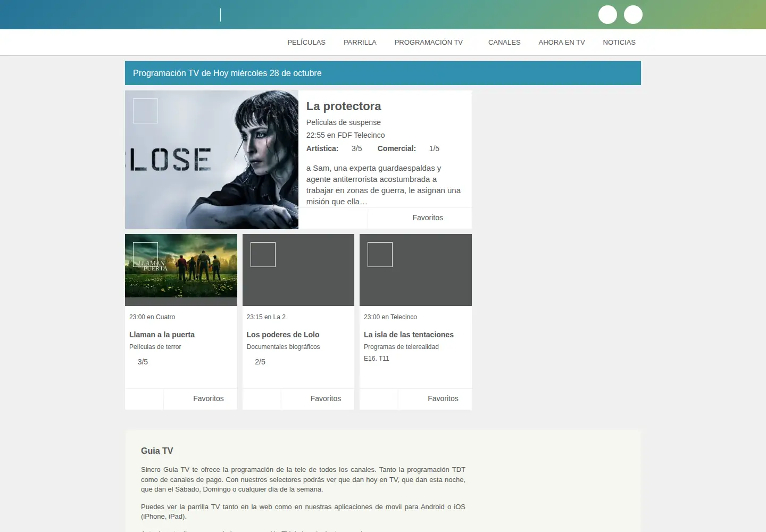Click the channel logo box on Los poderes de Lolo card
The width and height of the screenshot is (766, 532).
click(263, 254)
